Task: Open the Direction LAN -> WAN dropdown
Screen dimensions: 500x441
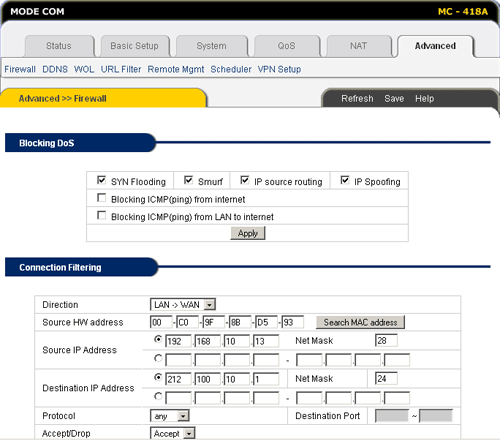Action: pos(183,305)
